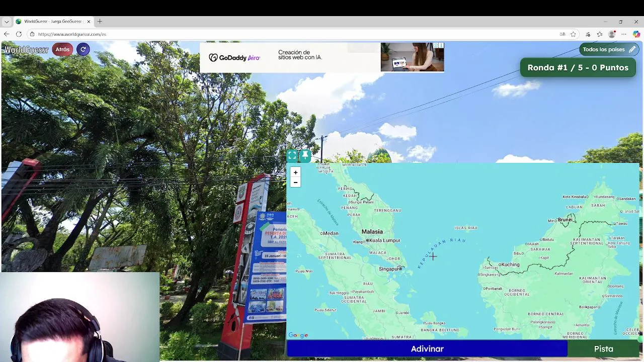Open browser settings and more menu

pos(624,34)
